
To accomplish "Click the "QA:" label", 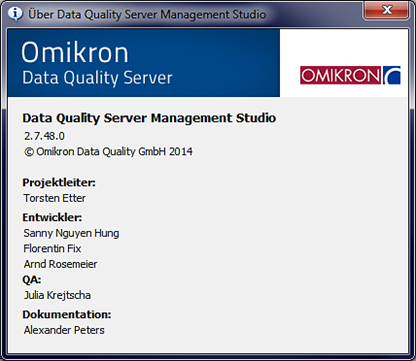I will (x=32, y=279).
